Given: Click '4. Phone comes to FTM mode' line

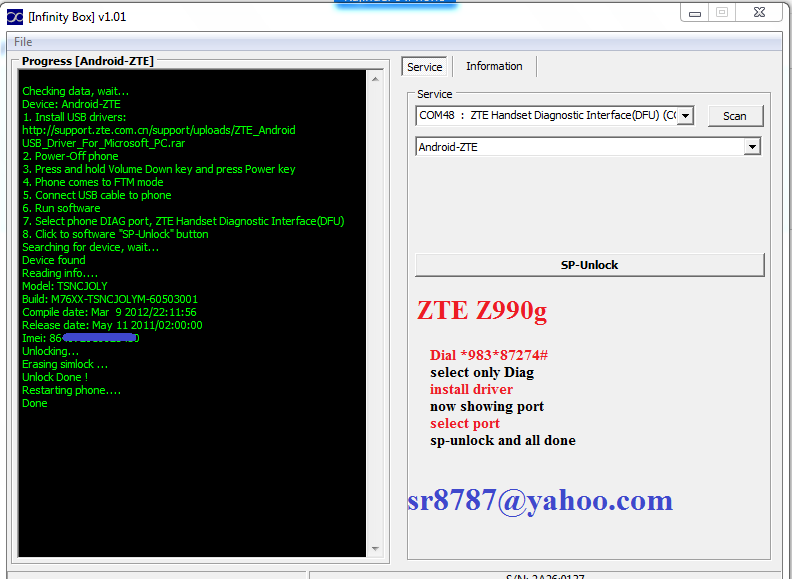Looking at the screenshot, I should pos(92,182).
